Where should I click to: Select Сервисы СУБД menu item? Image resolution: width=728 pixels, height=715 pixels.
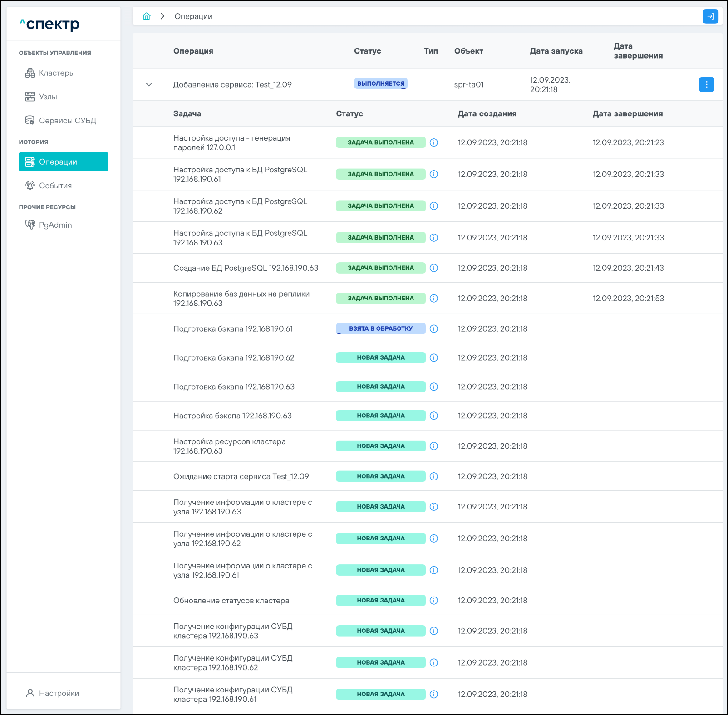point(67,121)
